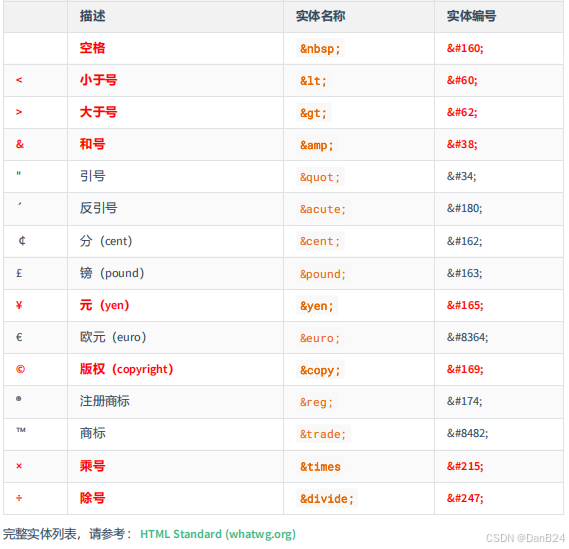This screenshot has width=569, height=549.
Task: Select the &#160; entity number
Action: [465, 48]
